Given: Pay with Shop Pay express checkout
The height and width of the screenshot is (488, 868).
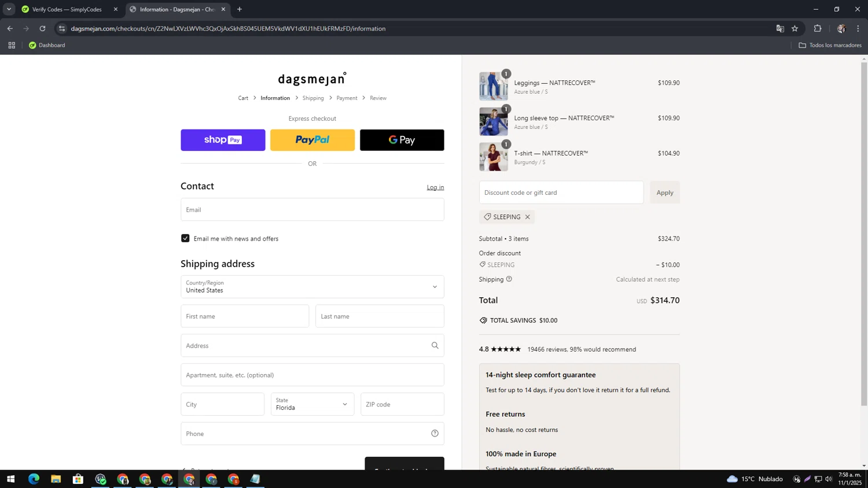Looking at the screenshot, I should point(223,140).
